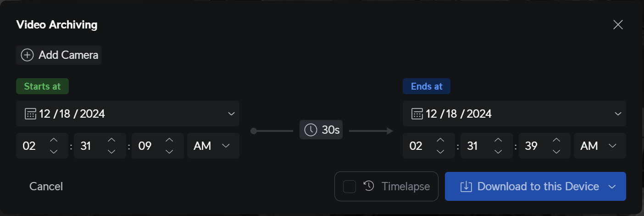Image resolution: width=644 pixels, height=216 pixels.
Task: Click the Timelapse history icon
Action: pyautogui.click(x=369, y=186)
